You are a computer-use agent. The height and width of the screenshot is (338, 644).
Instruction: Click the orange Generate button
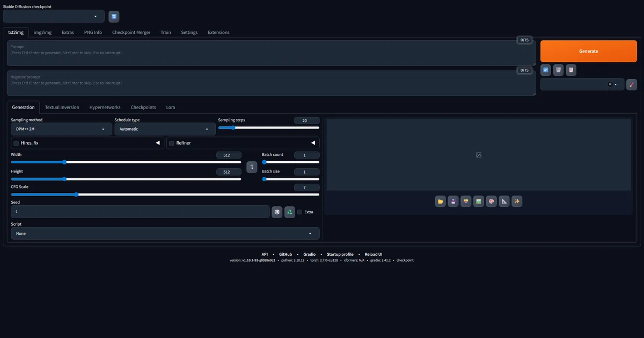tap(589, 51)
